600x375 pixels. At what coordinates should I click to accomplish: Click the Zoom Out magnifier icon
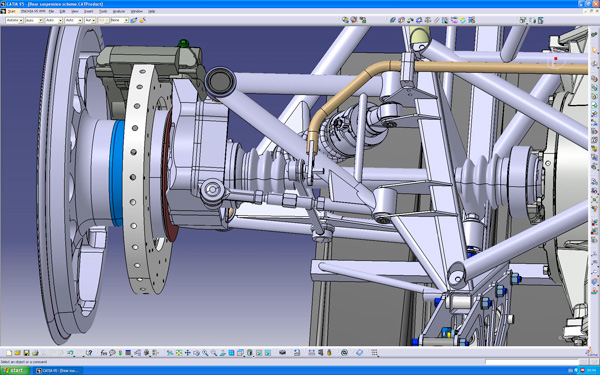click(214, 353)
